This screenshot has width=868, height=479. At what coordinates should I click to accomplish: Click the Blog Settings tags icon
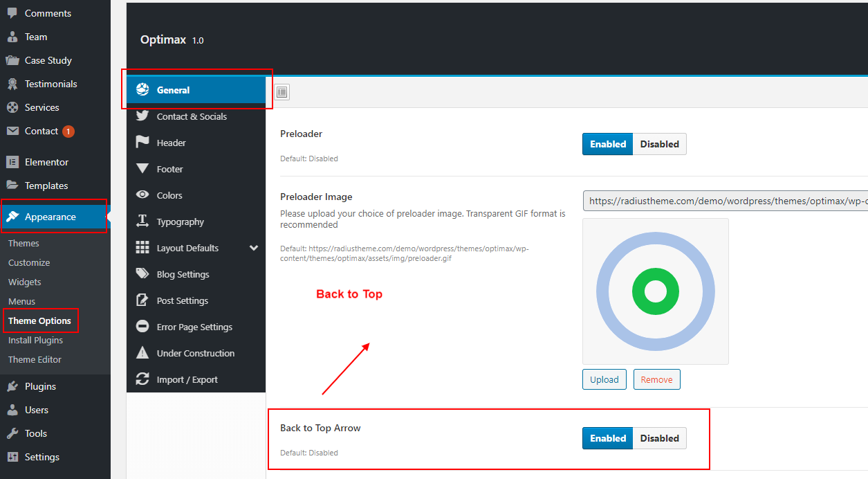click(x=142, y=274)
